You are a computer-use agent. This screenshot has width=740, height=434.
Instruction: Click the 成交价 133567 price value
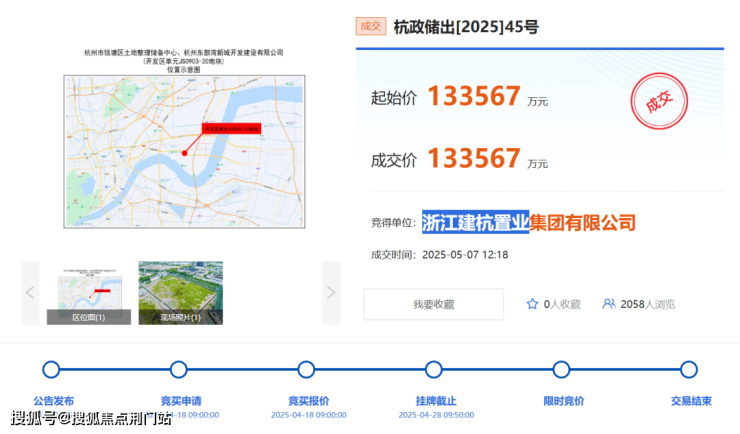click(x=474, y=158)
